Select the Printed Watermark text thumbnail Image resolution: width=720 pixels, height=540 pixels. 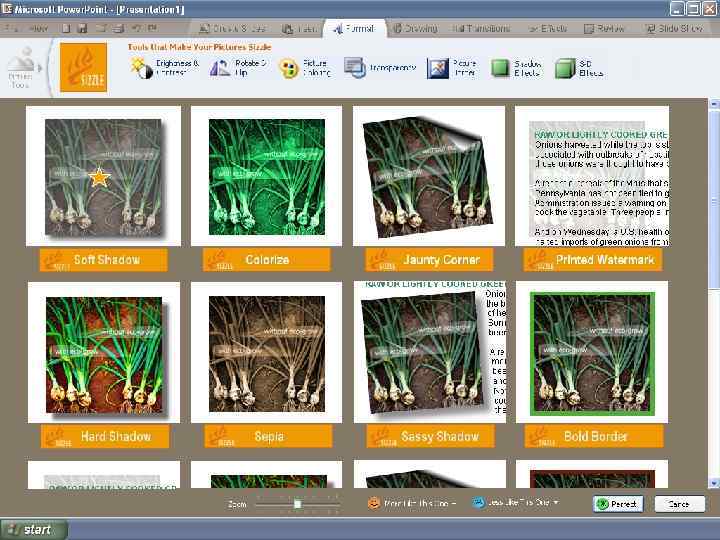coord(592,176)
